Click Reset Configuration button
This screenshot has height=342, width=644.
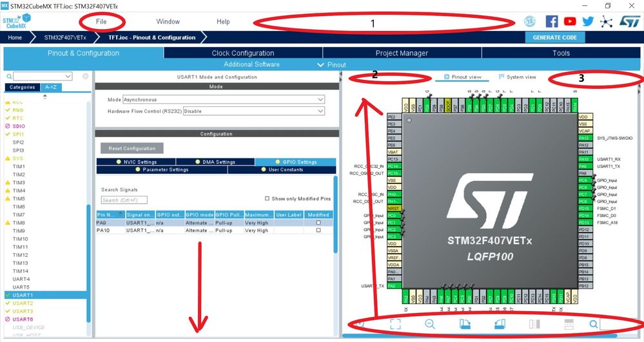[x=132, y=148]
